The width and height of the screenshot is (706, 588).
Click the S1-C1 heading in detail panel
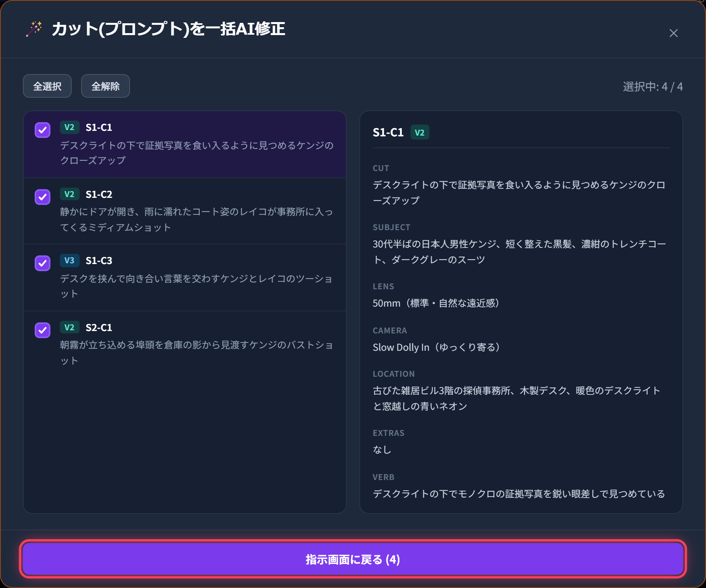388,132
